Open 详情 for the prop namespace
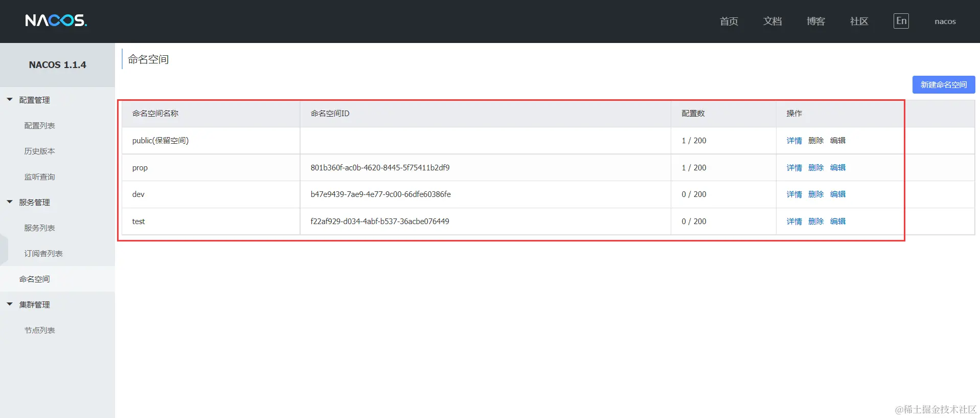Screen dimensions: 980x418 (x=794, y=168)
